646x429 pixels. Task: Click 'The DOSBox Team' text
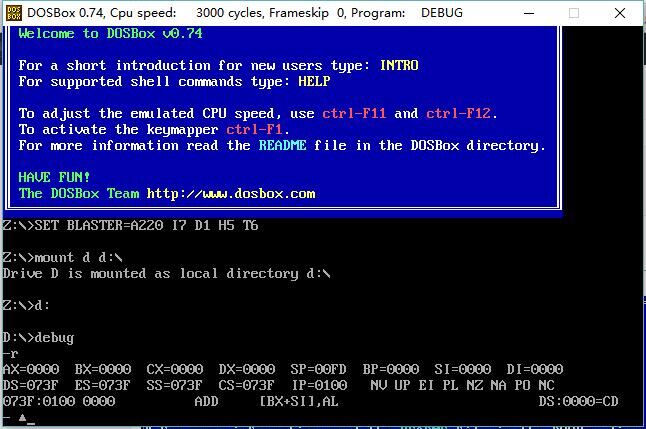point(79,193)
